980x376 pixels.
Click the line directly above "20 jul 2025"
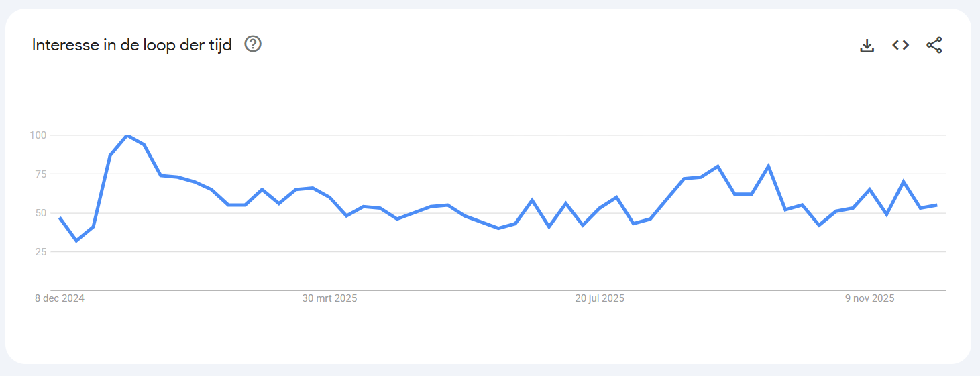[x=600, y=207]
